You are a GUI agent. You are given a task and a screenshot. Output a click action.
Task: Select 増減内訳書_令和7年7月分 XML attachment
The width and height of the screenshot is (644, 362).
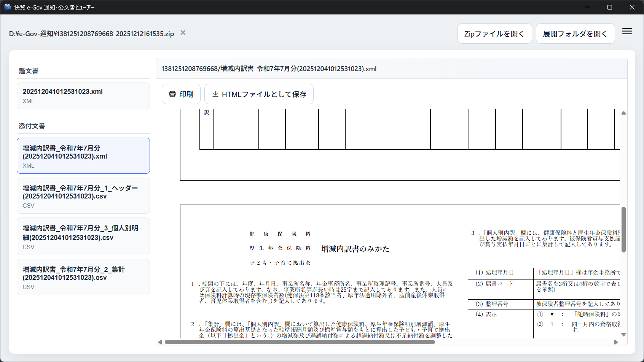click(x=83, y=156)
